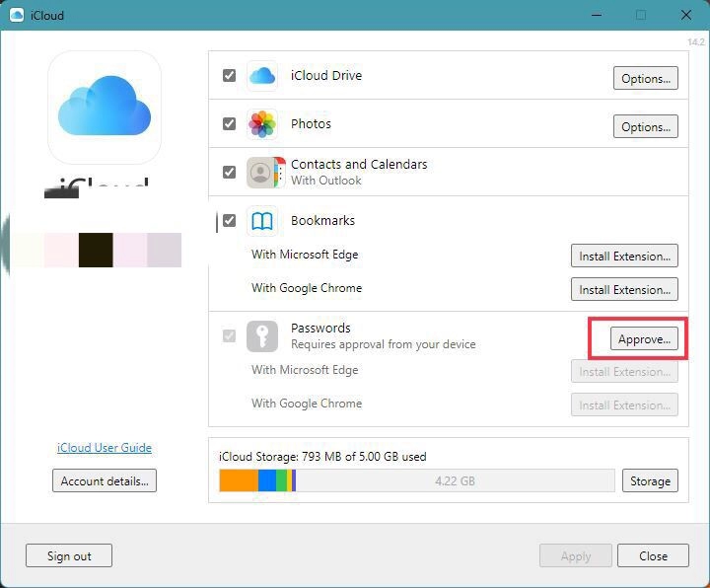Click the 4.22 GB free storage area
This screenshot has width=710, height=588.
tap(455, 480)
